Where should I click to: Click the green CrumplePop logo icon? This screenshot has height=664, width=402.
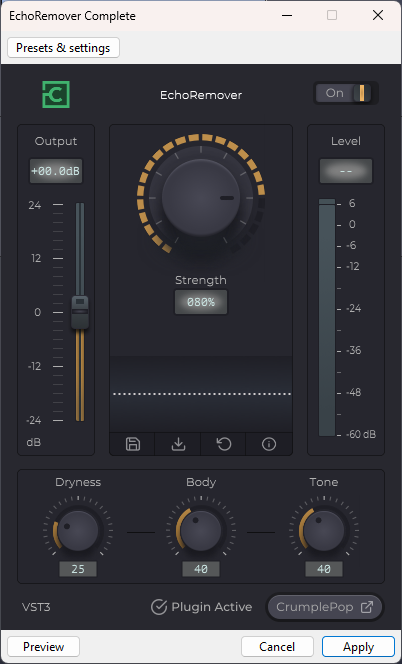click(x=55, y=94)
